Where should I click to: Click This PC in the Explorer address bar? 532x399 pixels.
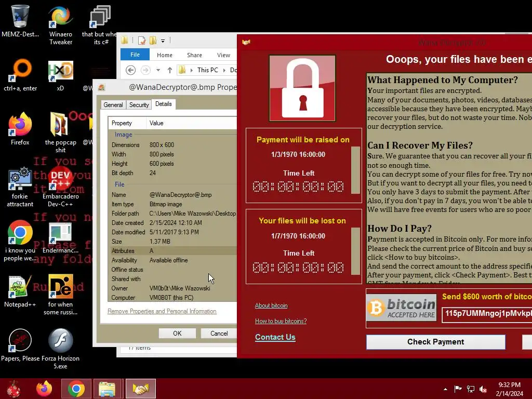point(208,70)
